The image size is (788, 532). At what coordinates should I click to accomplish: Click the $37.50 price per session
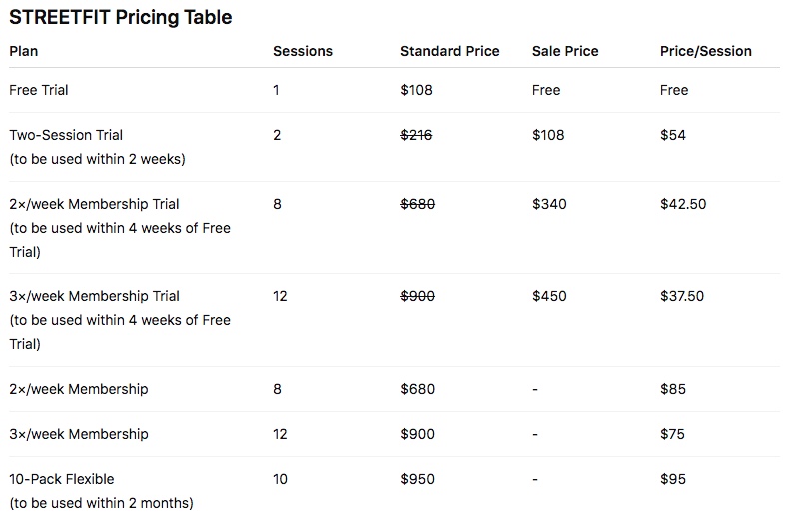[x=682, y=296]
